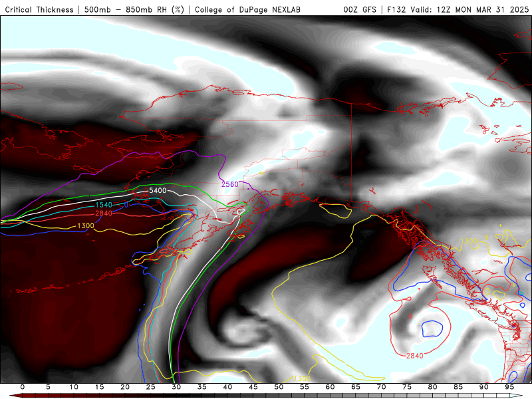Click the color scale tick label "5"
Viewport: 532px width, 399px height.
pyautogui.click(x=48, y=387)
